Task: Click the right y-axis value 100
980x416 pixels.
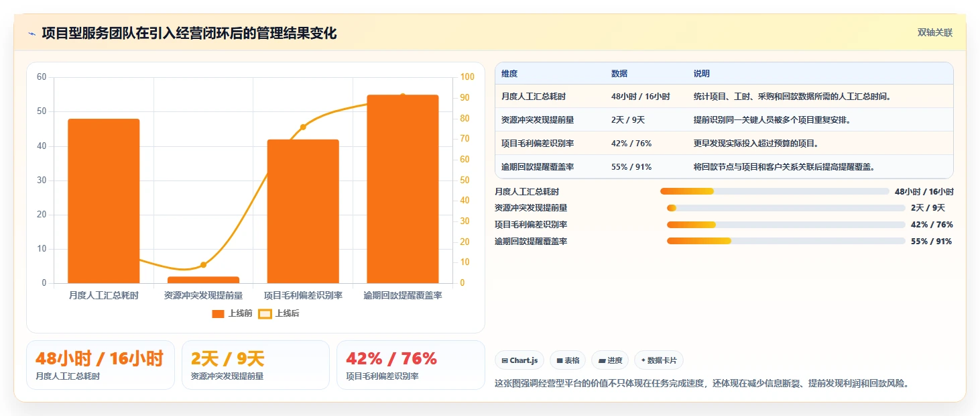Action: pyautogui.click(x=467, y=77)
